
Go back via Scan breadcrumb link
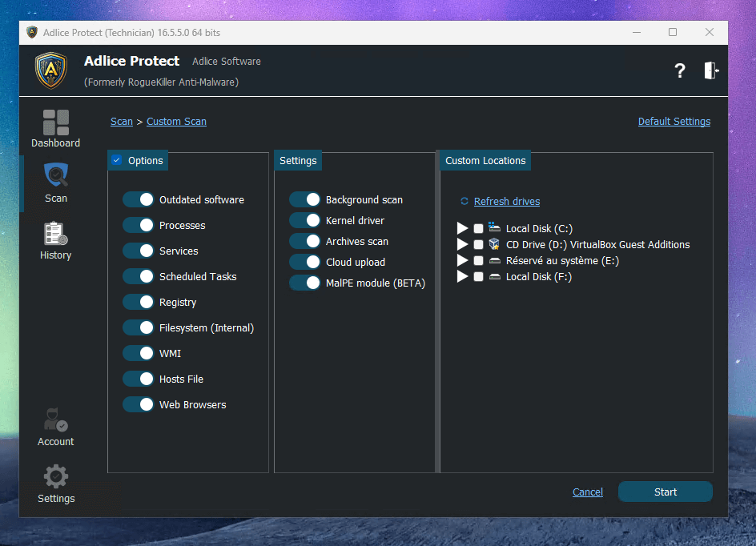click(x=122, y=122)
